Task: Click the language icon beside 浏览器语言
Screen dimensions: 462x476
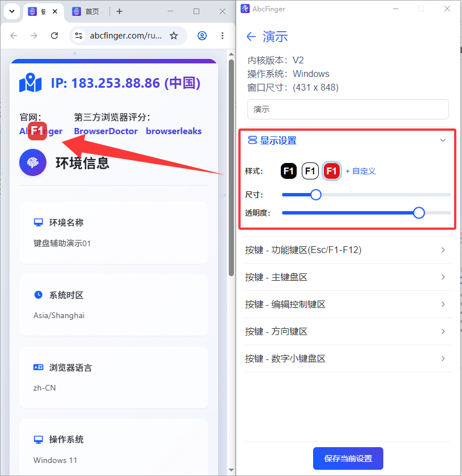Action: pyautogui.click(x=38, y=367)
